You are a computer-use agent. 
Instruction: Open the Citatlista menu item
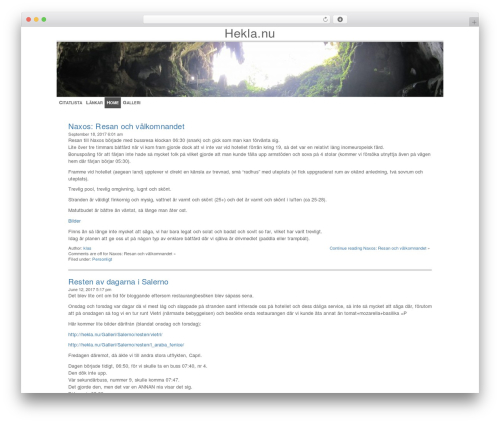70,103
